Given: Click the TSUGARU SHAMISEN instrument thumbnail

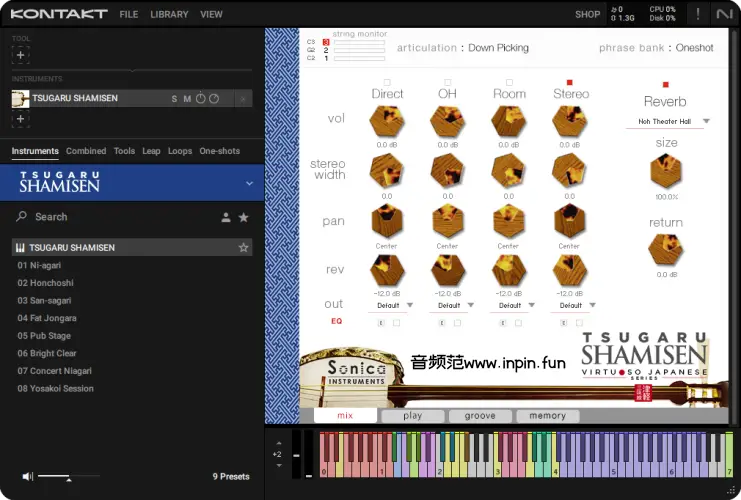Looking at the screenshot, I should (20, 99).
